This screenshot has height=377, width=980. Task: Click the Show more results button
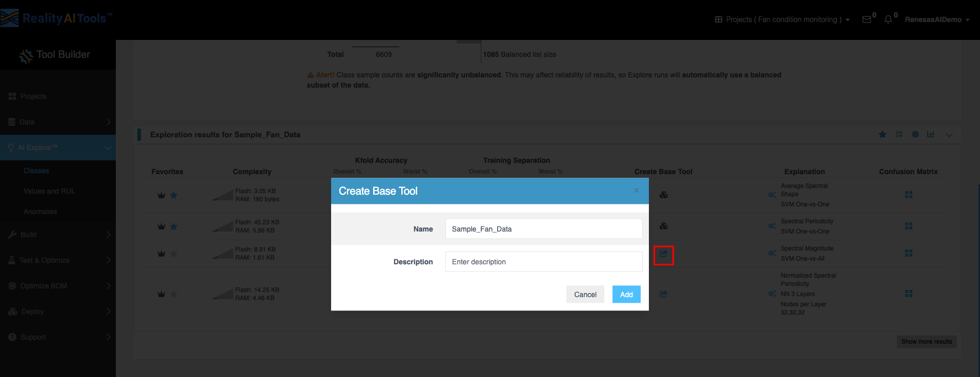point(927,342)
